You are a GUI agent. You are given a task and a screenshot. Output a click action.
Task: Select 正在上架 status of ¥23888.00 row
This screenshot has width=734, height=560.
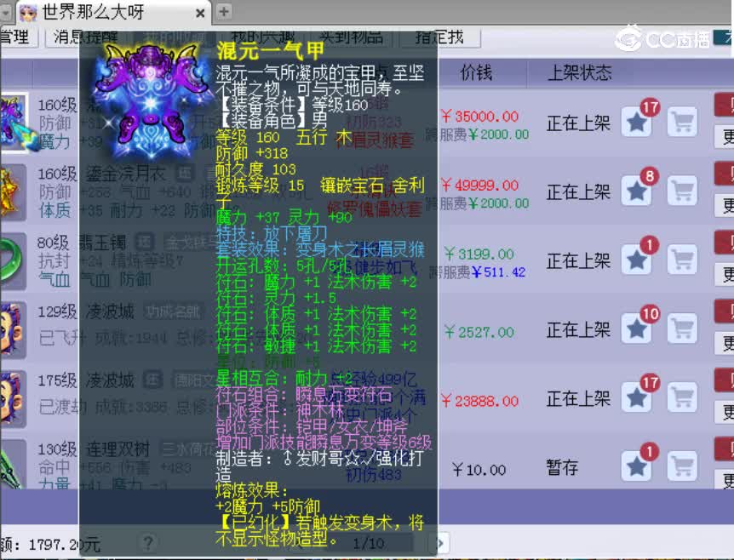point(578,399)
